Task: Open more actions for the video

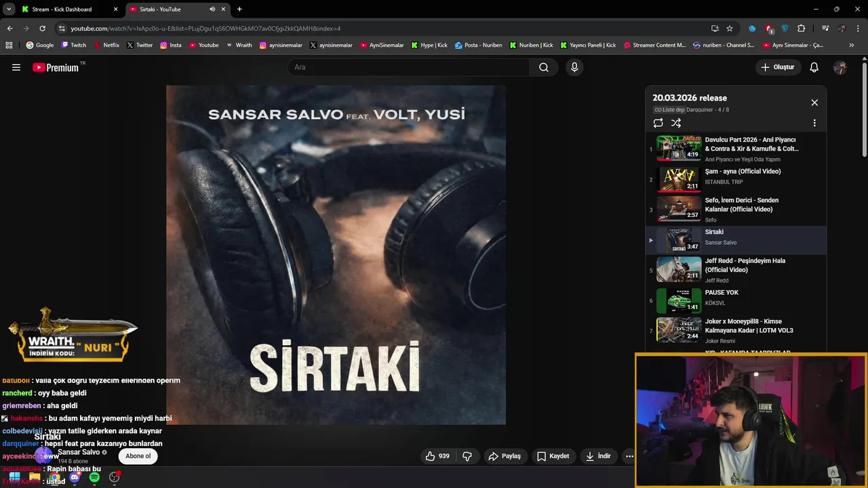Action: [x=629, y=456]
